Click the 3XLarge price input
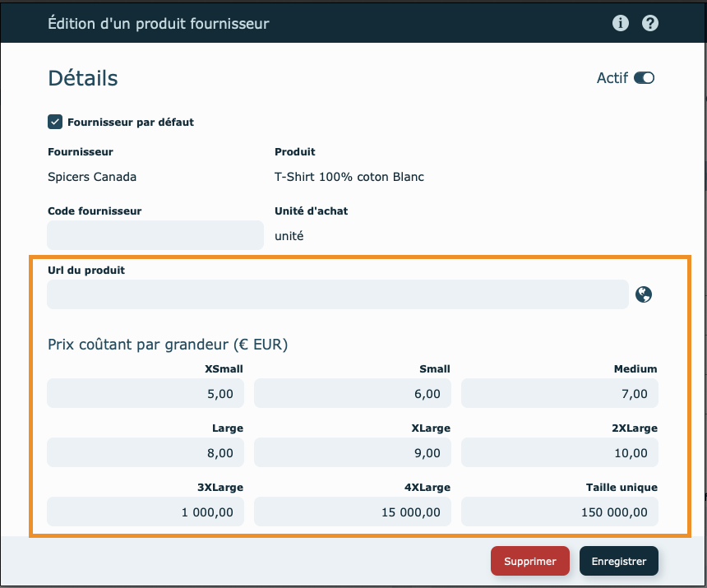This screenshot has width=707, height=588. [x=146, y=512]
